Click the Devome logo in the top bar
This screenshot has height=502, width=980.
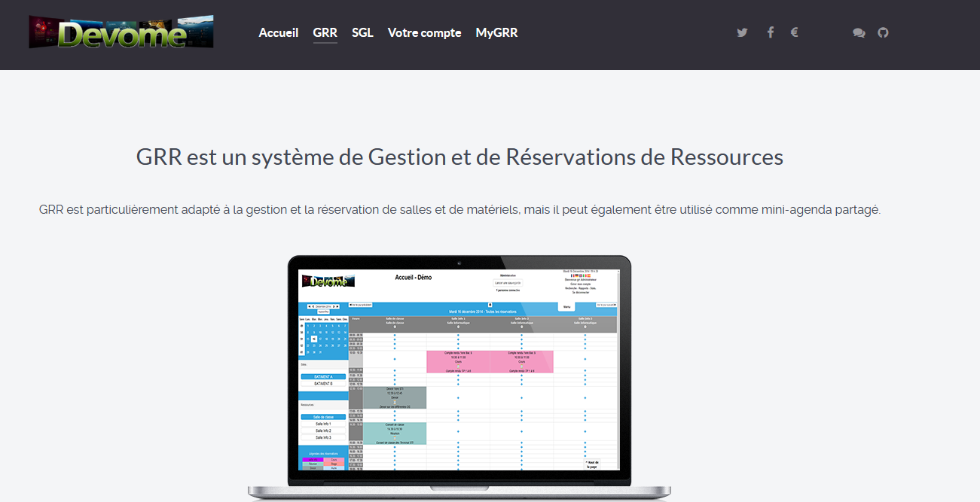tap(121, 32)
